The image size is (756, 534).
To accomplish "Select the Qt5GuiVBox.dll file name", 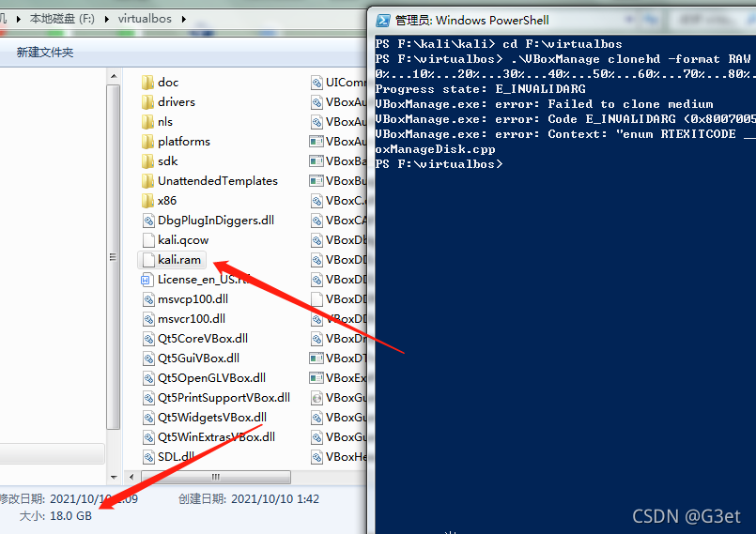I will (x=199, y=359).
